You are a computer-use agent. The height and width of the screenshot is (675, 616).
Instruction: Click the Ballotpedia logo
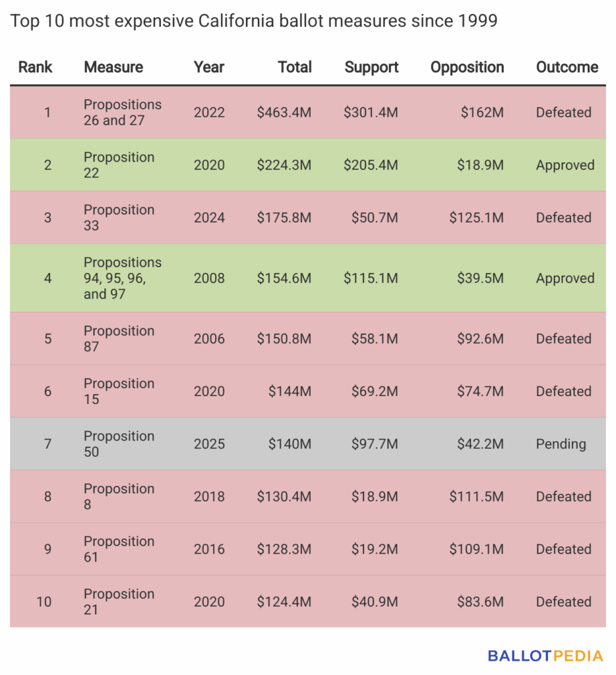coord(545,656)
